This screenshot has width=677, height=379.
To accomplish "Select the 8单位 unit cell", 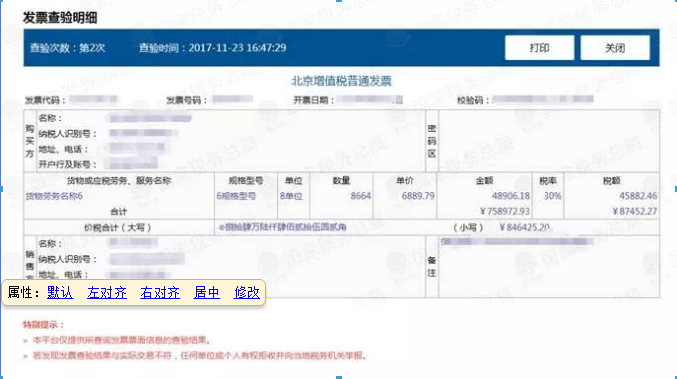I will coord(291,196).
